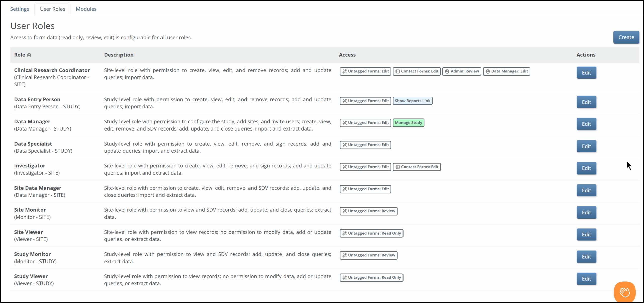Image resolution: width=644 pixels, height=303 pixels.
Task: Click Admin: Review access badge
Action: point(462,71)
